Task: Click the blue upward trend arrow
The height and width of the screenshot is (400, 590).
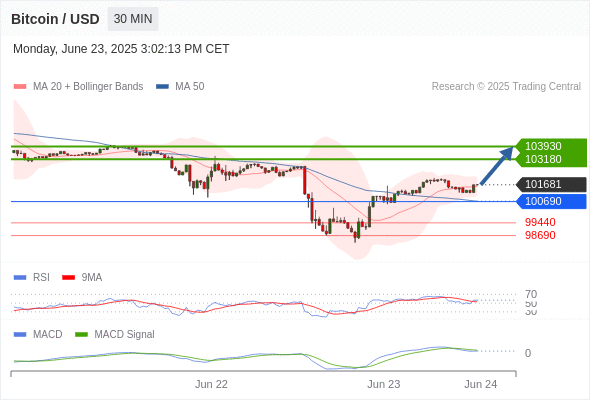Action: tap(497, 166)
